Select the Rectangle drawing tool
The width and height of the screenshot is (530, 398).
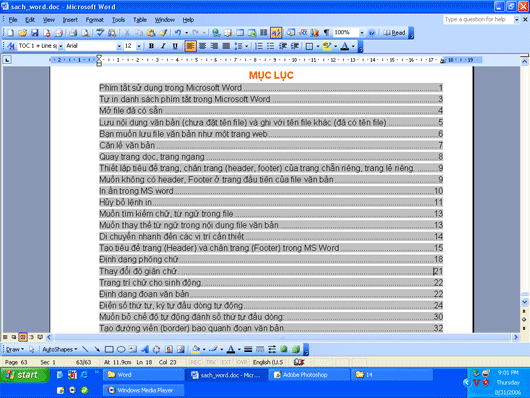(109, 349)
